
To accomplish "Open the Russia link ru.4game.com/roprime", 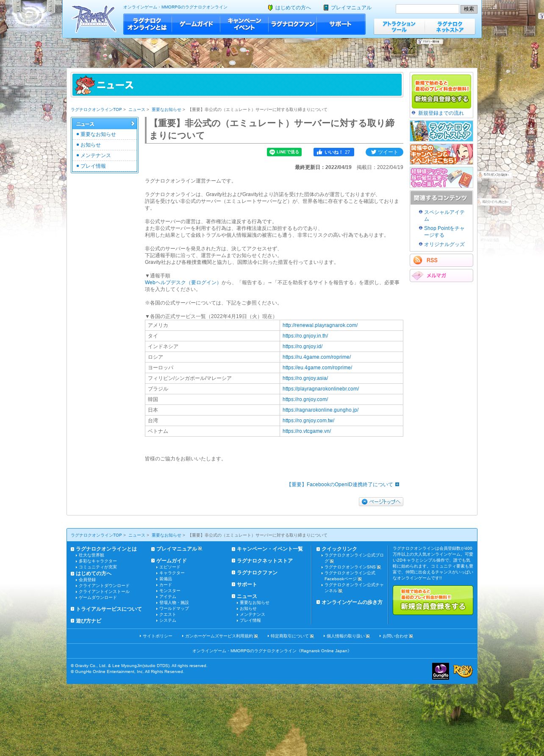I will click(316, 357).
